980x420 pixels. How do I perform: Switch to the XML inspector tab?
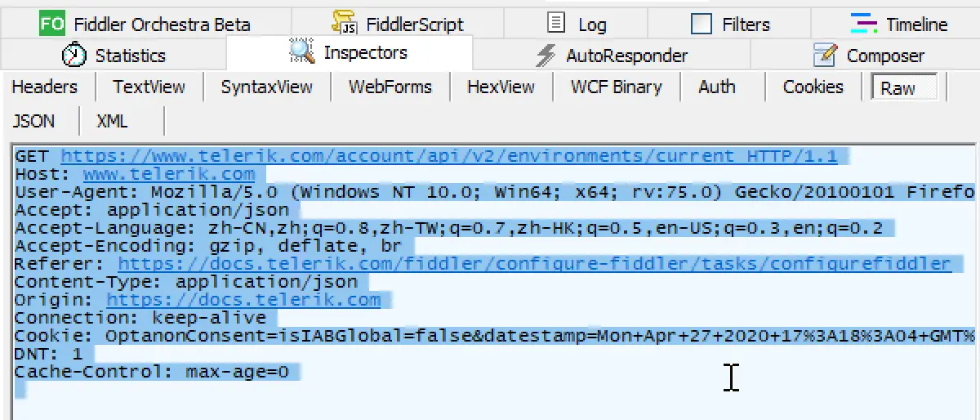[112, 121]
